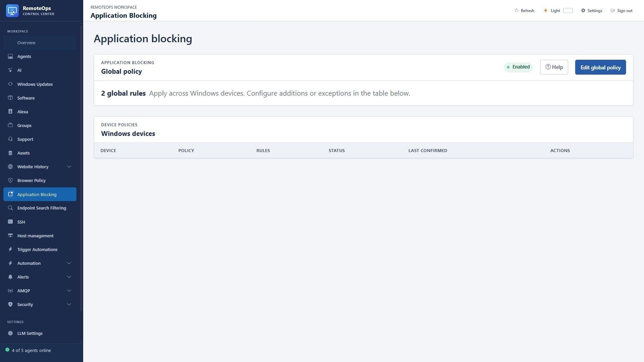Toggle the Light theme switch
This screenshot has height=362, width=644.
pos(568,11)
